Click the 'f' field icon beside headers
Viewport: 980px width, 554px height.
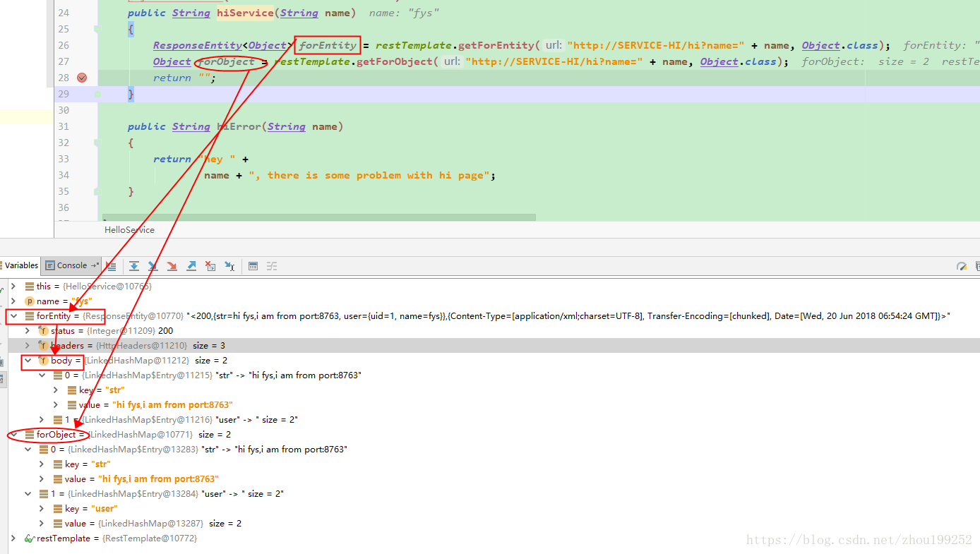coord(43,346)
